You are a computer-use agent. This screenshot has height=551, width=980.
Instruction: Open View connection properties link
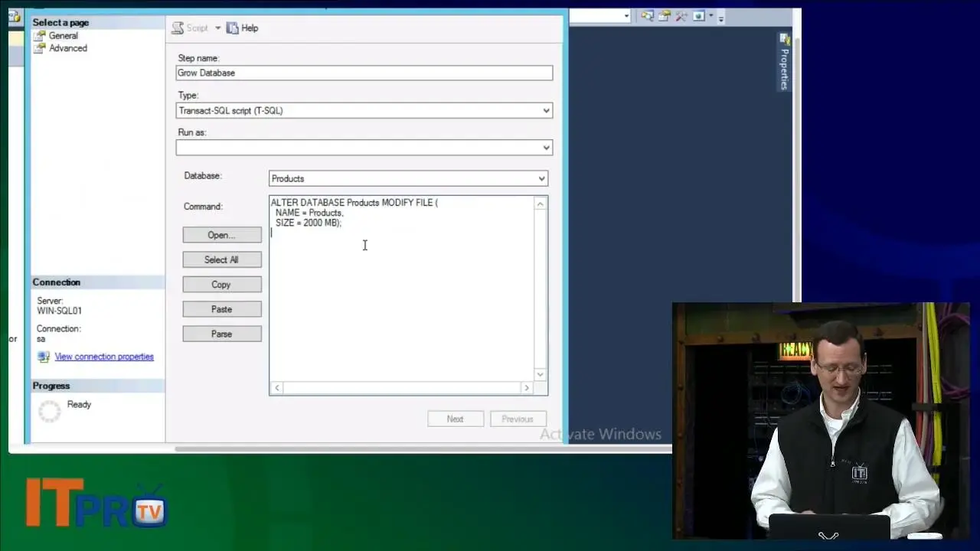(104, 357)
